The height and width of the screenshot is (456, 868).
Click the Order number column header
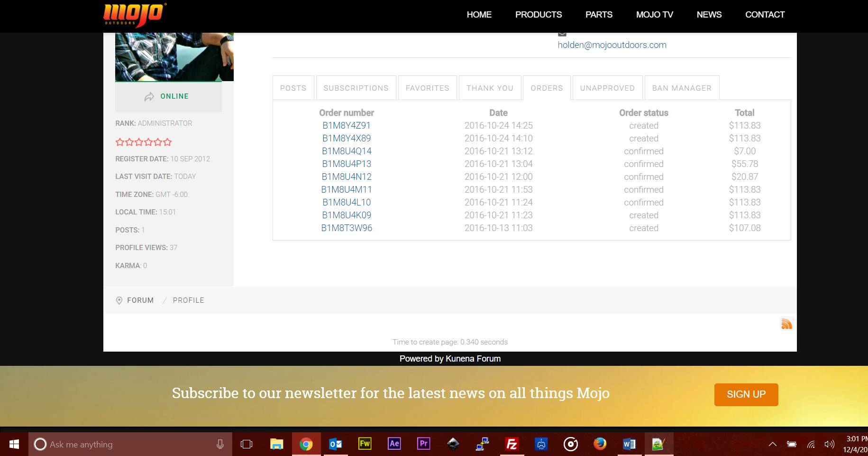click(347, 112)
